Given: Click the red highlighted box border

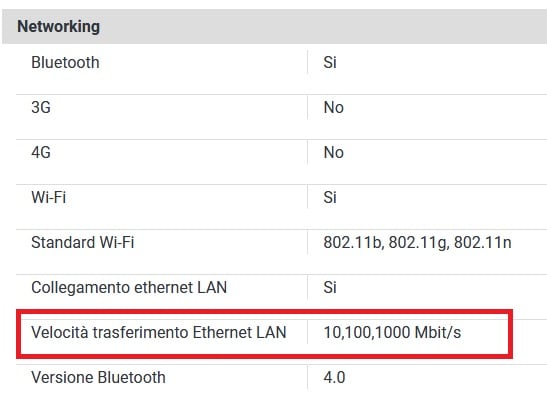Looking at the screenshot, I should point(264,311).
